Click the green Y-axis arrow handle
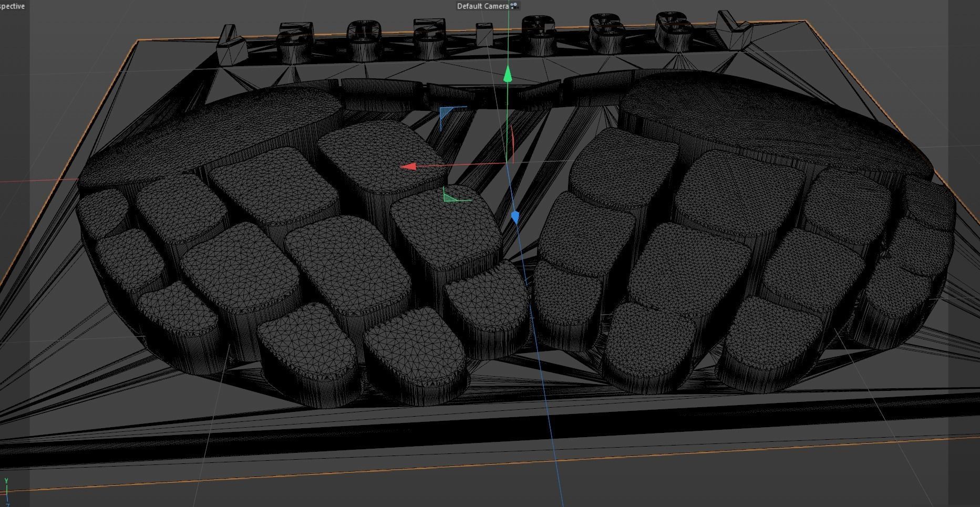 tap(508, 74)
